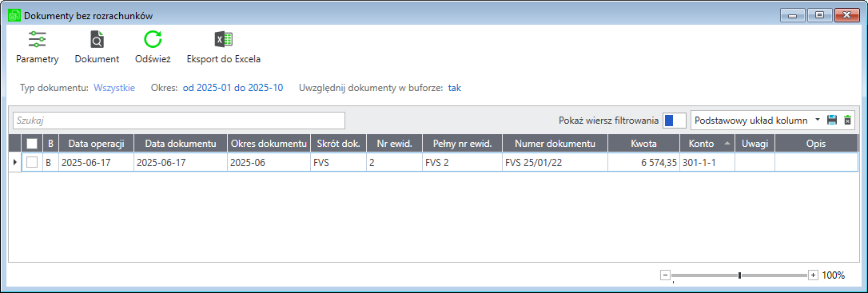The image size is (868, 293).
Task: Delete the column layout with the trash icon
Action: click(x=847, y=120)
